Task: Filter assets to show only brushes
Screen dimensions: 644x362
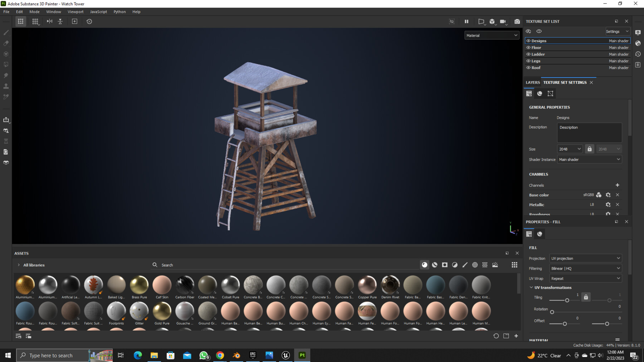Action: 465,265
